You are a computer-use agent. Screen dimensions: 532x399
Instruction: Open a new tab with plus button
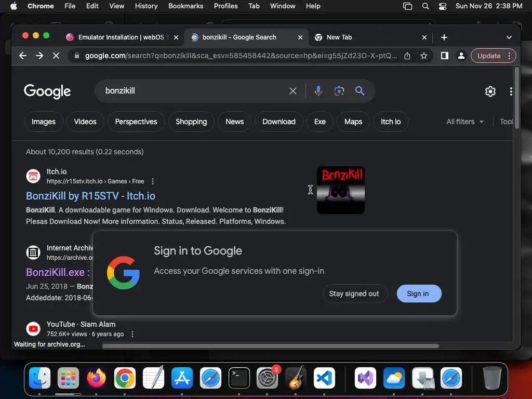(444, 37)
